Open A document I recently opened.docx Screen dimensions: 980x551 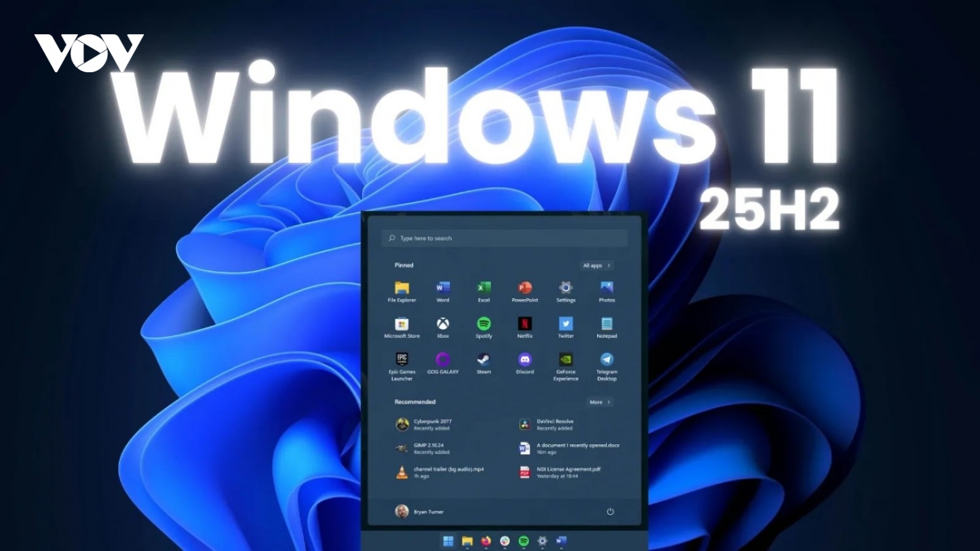[x=569, y=448]
